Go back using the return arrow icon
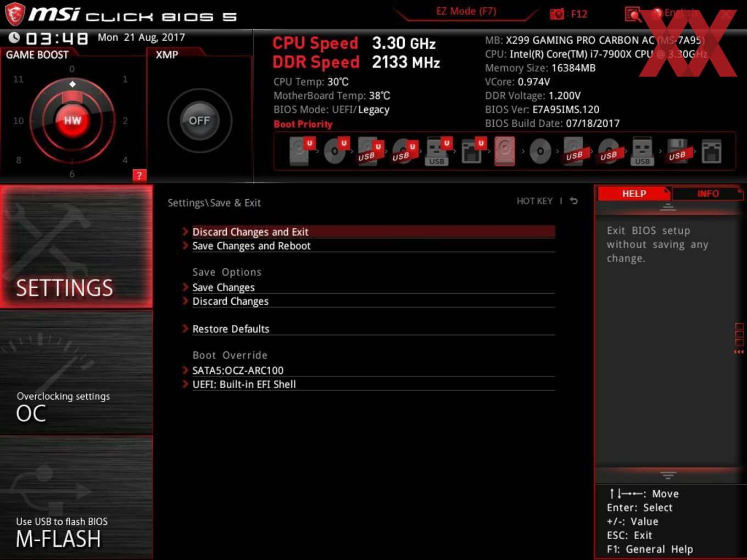The width and height of the screenshot is (747, 560). point(574,201)
